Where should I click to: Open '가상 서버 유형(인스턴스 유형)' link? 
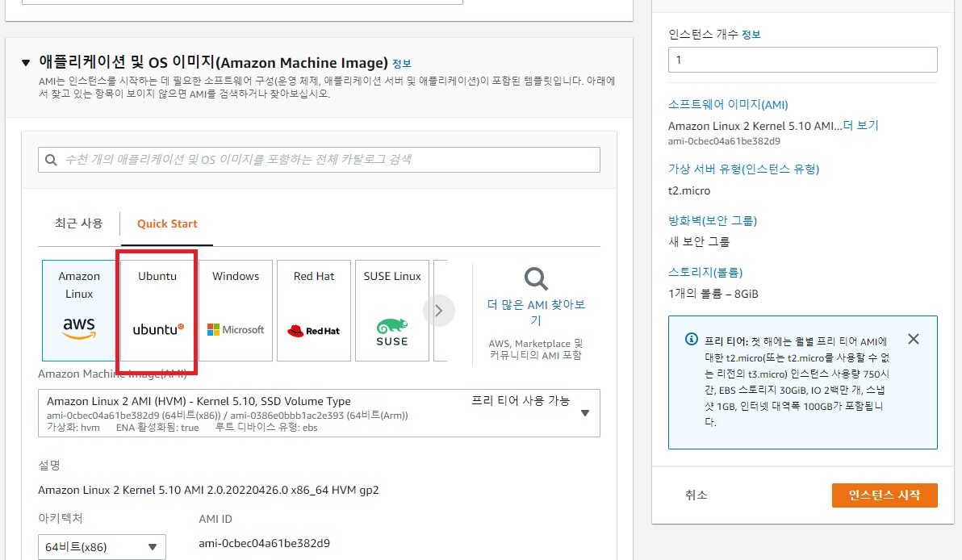[743, 169]
